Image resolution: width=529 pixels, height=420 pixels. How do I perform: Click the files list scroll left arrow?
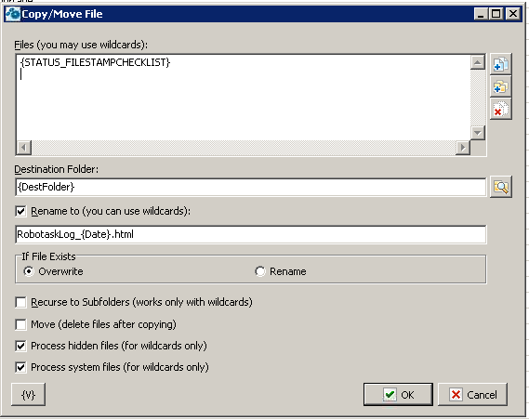click(x=23, y=148)
